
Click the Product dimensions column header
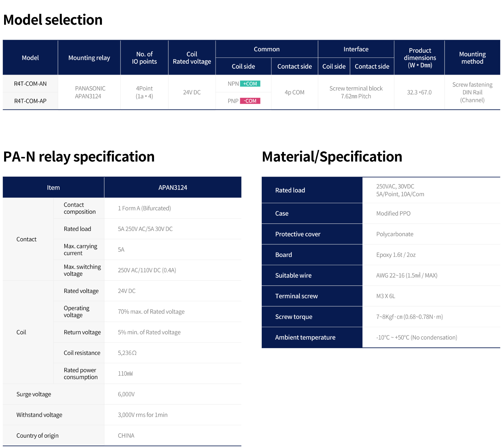(x=420, y=58)
